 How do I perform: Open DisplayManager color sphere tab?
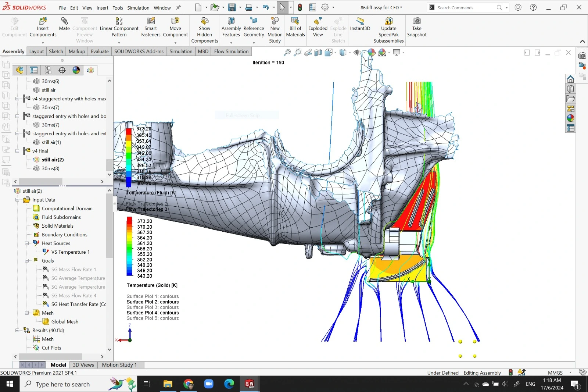click(x=76, y=70)
